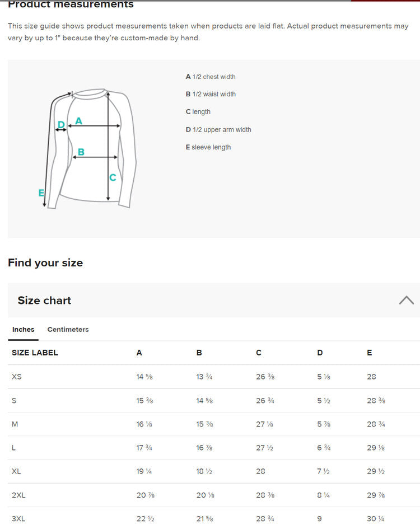This screenshot has height=525, width=420.
Task: Select the 3XL size row label
Action: (x=18, y=519)
